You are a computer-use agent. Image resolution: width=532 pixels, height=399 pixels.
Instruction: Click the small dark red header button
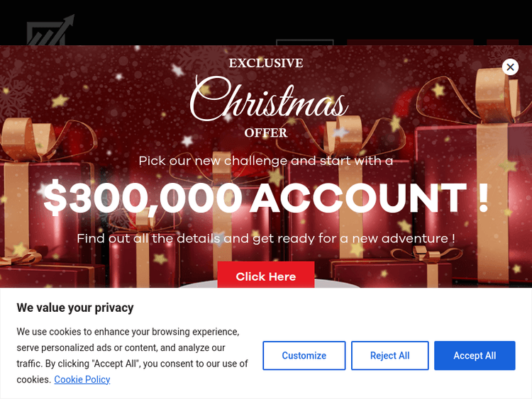502,43
